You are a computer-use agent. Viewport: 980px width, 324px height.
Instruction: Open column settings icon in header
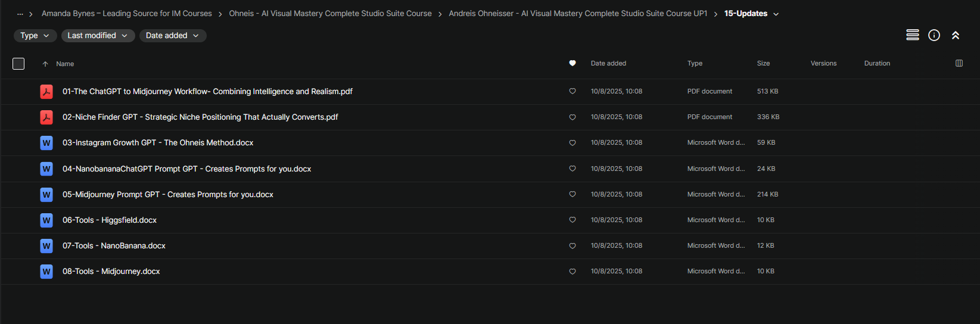pos(959,63)
